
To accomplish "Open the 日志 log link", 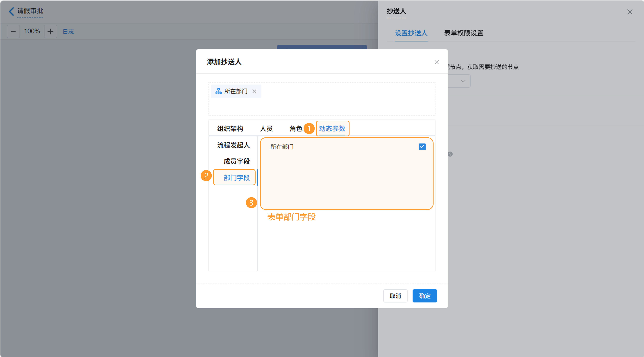I will [x=68, y=31].
